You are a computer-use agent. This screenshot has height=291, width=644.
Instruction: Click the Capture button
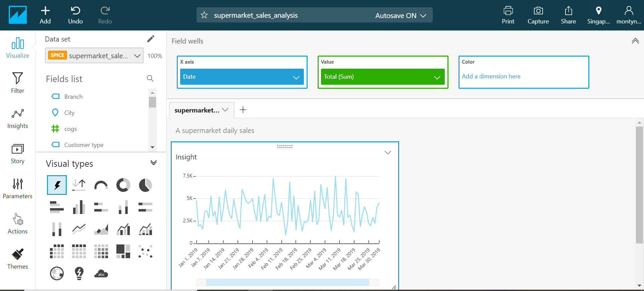pyautogui.click(x=538, y=15)
